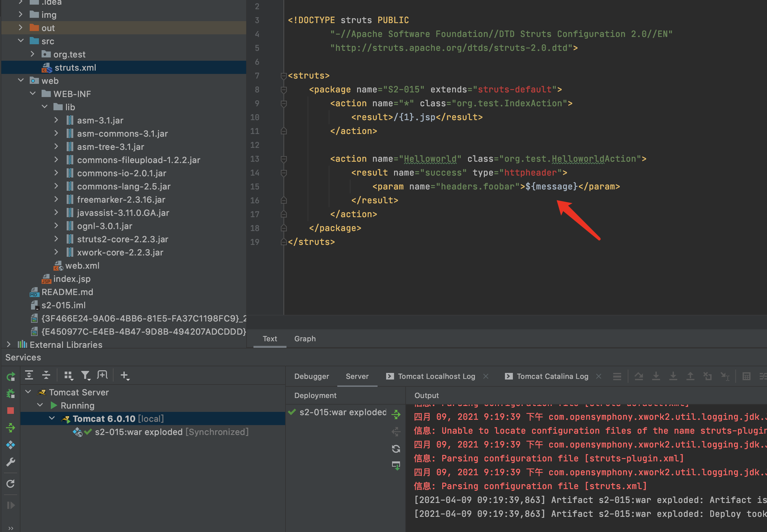Image resolution: width=767 pixels, height=532 pixels.
Task: Open the Group By menu icon
Action: coord(69,376)
